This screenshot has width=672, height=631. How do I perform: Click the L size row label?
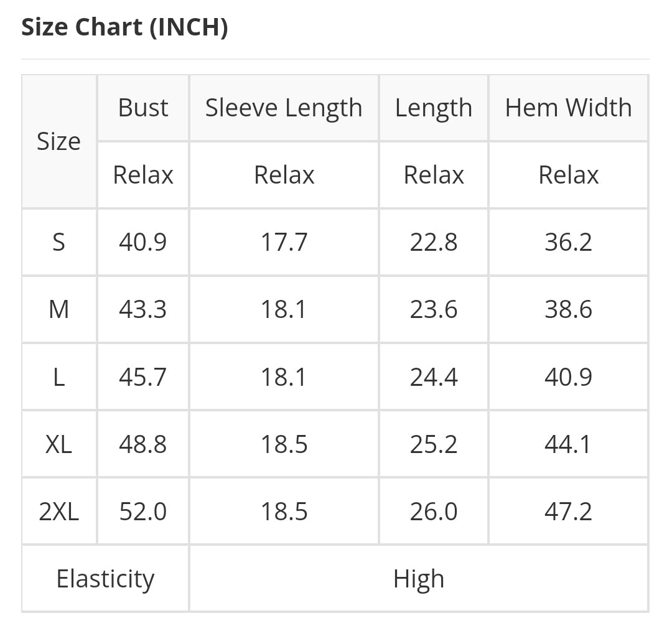pyautogui.click(x=58, y=377)
